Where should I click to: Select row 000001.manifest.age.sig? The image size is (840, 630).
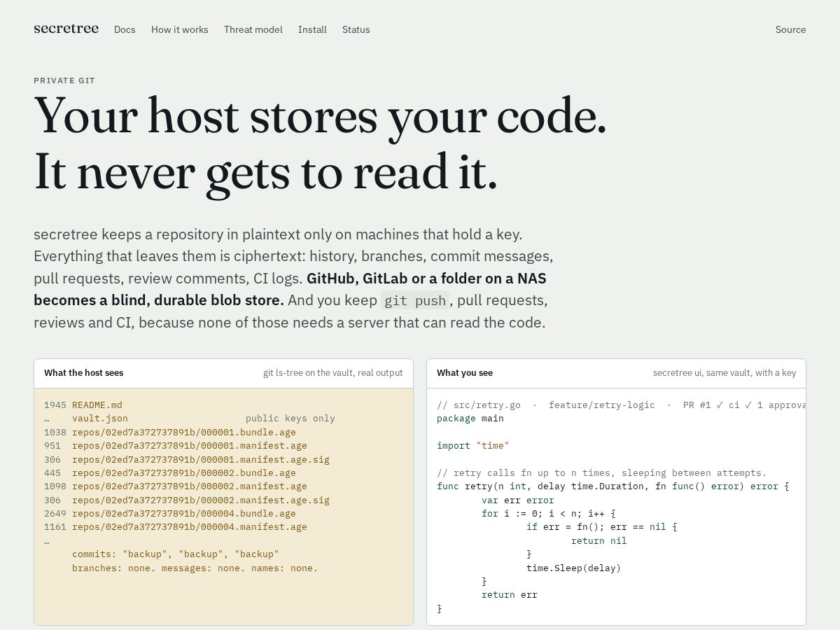(187, 459)
